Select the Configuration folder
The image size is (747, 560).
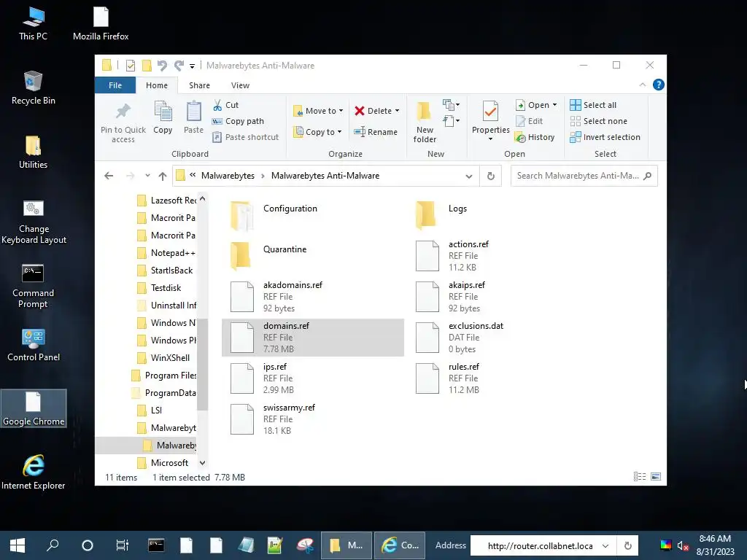(313, 215)
